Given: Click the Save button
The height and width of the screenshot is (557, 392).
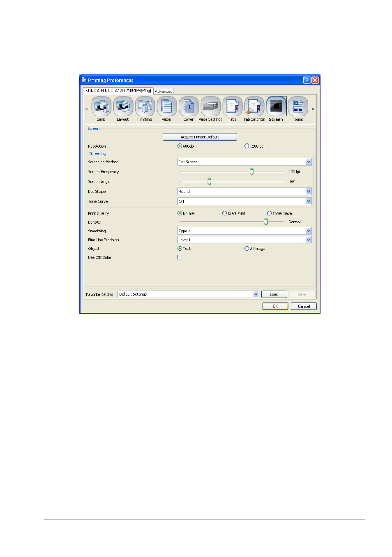Looking at the screenshot, I should [302, 294].
